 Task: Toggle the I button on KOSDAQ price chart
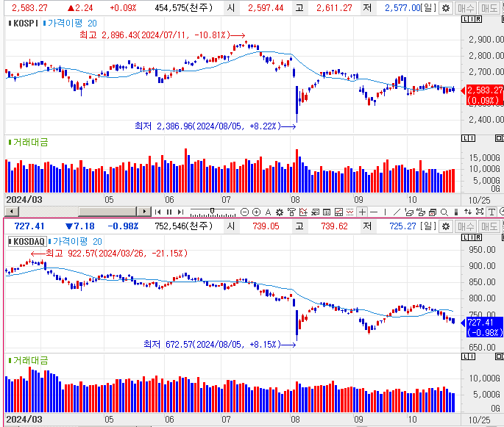pos(472,237)
